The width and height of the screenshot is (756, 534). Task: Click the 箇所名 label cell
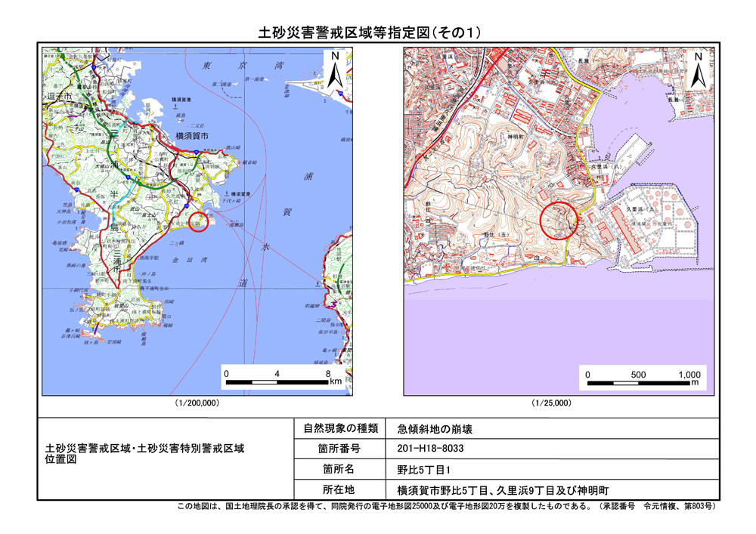click(x=339, y=469)
